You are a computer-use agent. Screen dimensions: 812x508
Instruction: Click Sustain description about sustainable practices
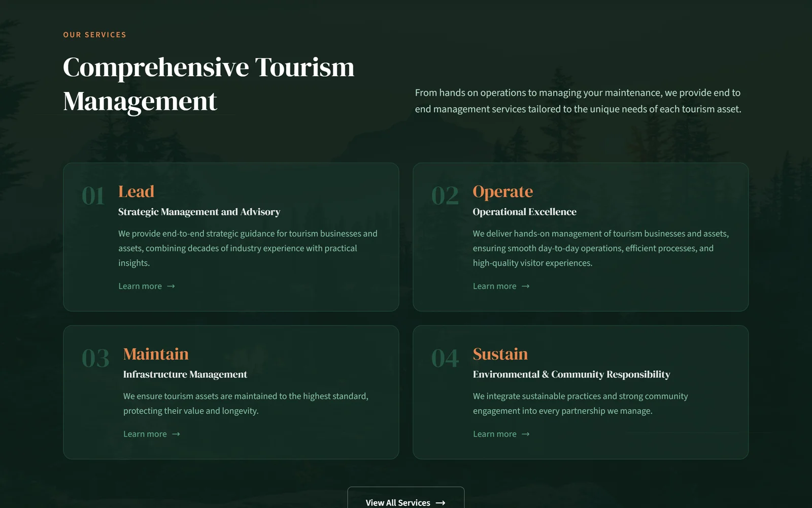pos(581,403)
